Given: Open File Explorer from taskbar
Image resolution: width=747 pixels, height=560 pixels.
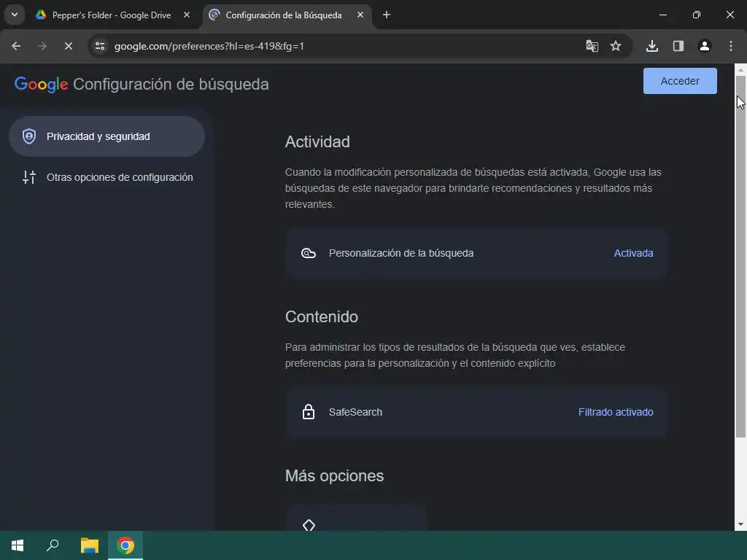Looking at the screenshot, I should click(x=89, y=545).
